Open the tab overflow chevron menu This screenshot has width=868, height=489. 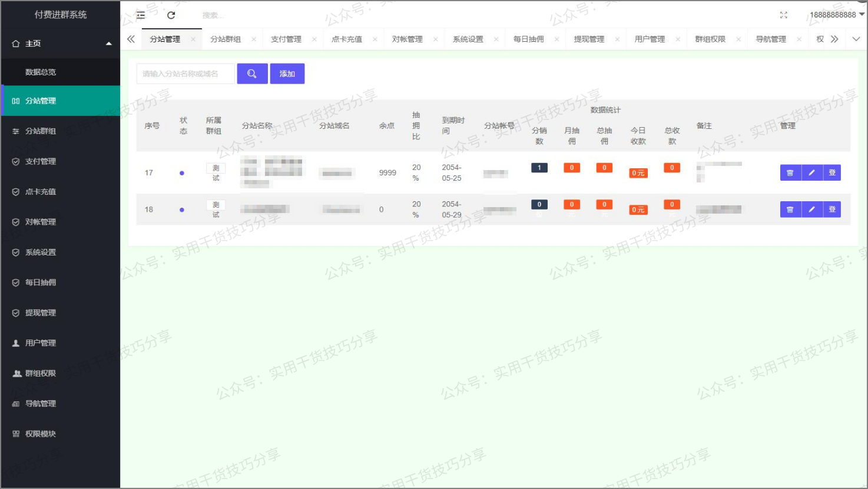pos(857,38)
